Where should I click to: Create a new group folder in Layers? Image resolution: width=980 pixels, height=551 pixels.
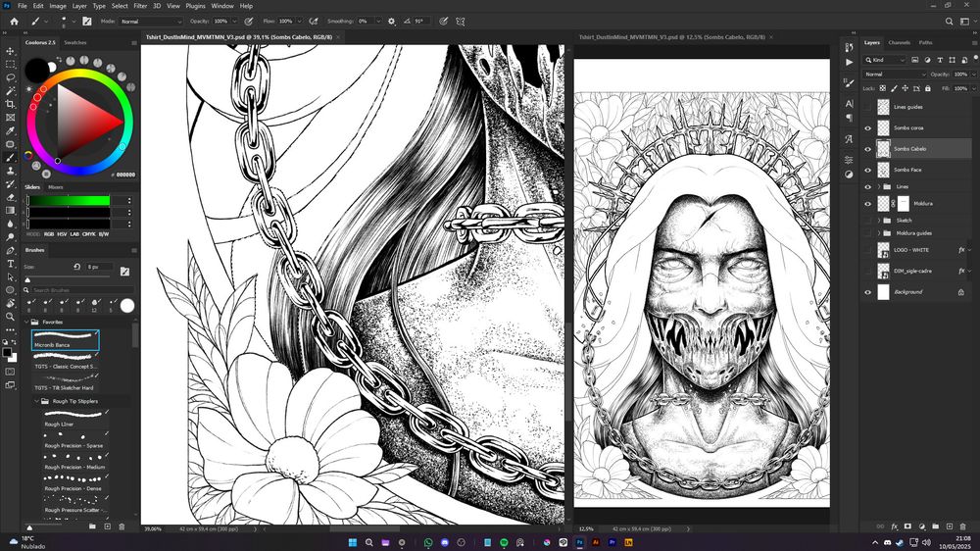click(x=935, y=526)
